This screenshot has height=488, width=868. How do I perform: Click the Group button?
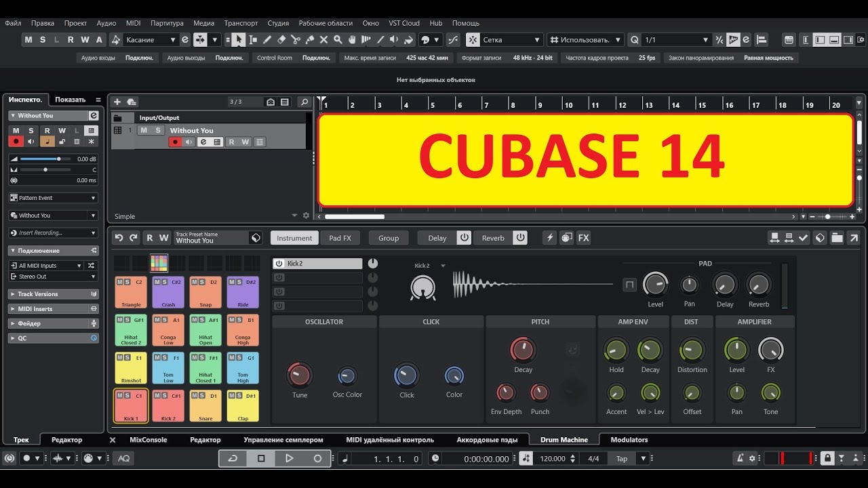coord(389,238)
